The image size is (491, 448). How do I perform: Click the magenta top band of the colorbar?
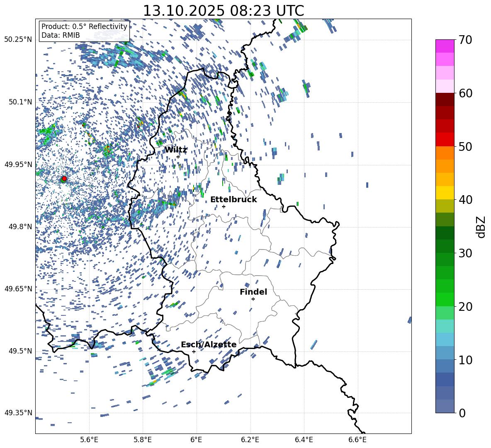[445, 46]
